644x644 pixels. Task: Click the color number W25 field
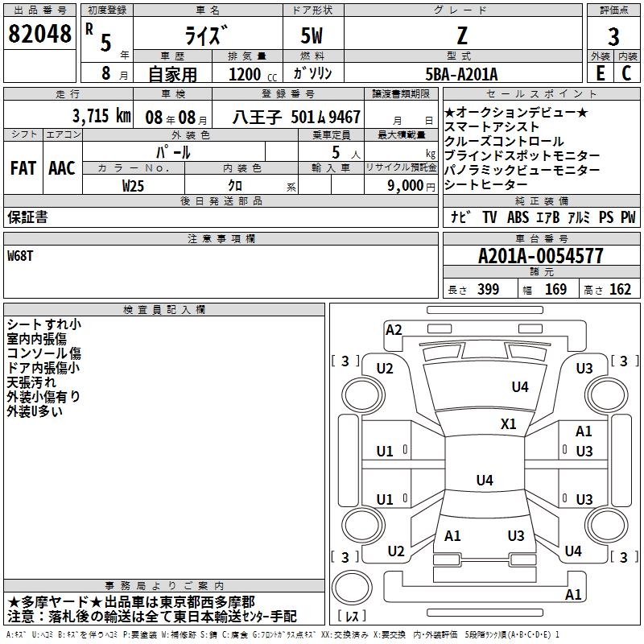pos(133,186)
